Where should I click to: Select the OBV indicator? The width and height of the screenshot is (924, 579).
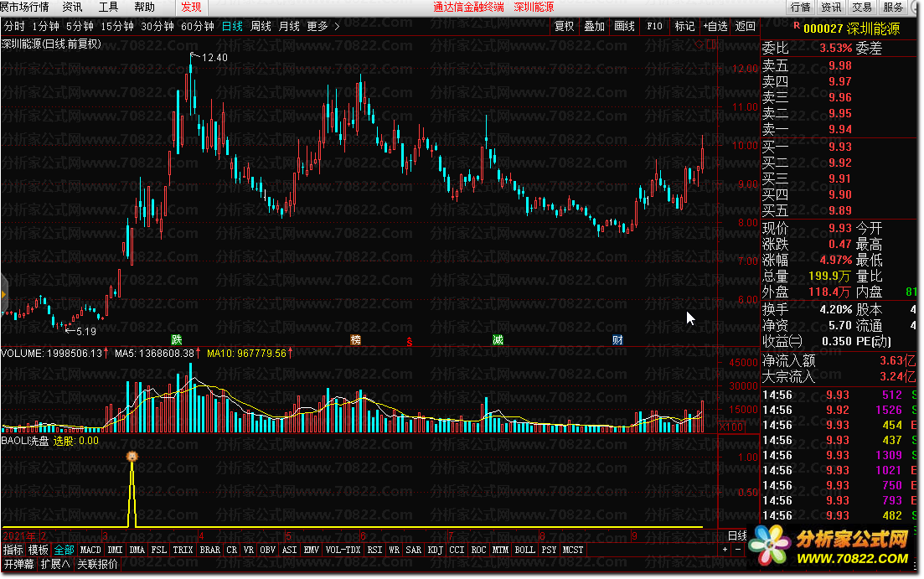(x=267, y=550)
